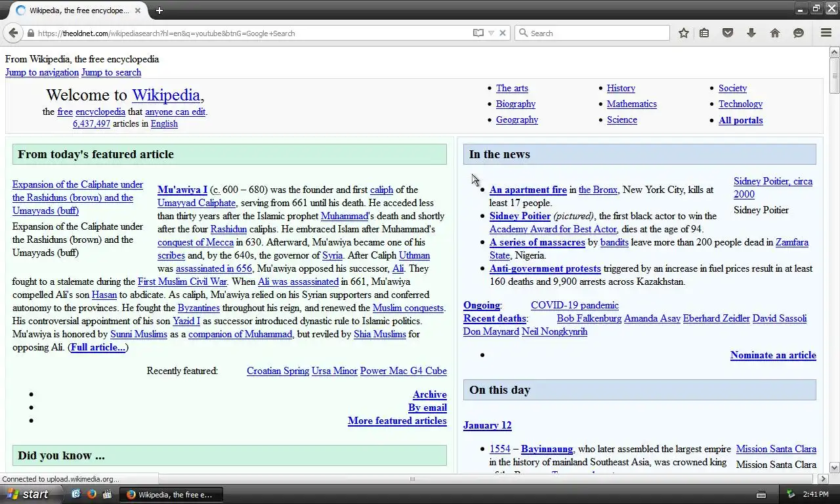Click the By email link
Viewport: 840px width, 504px height.
pos(427,408)
